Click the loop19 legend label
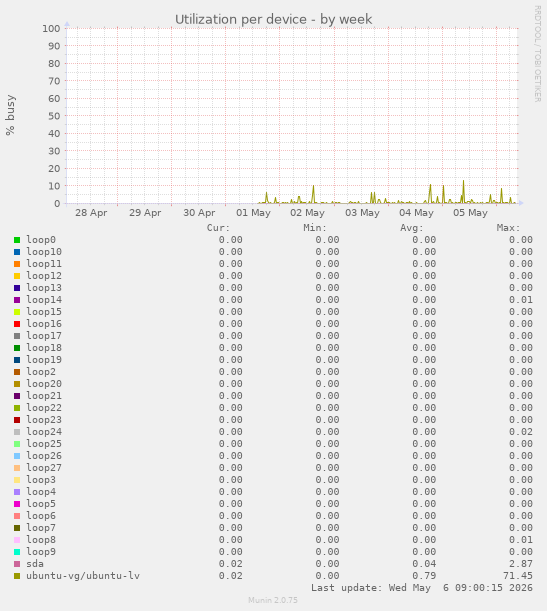547x611 pixels. pyautogui.click(x=44, y=360)
